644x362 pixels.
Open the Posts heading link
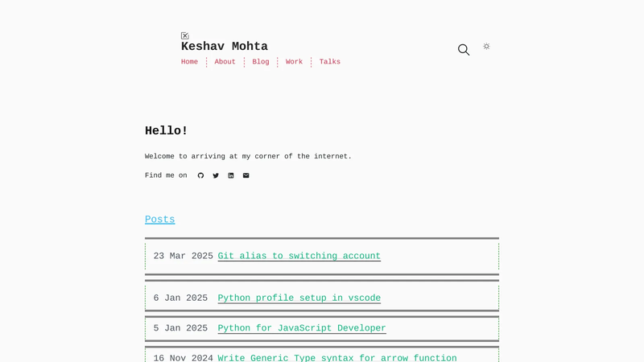click(159, 220)
